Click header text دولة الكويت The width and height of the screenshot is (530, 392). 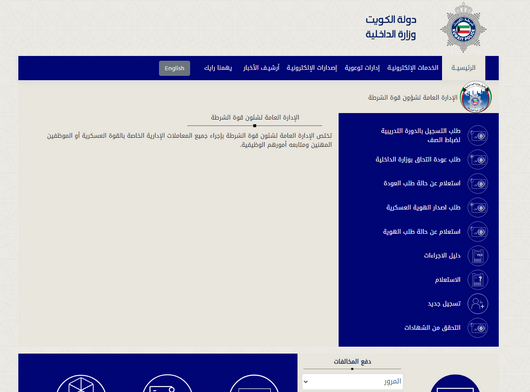[391, 20]
